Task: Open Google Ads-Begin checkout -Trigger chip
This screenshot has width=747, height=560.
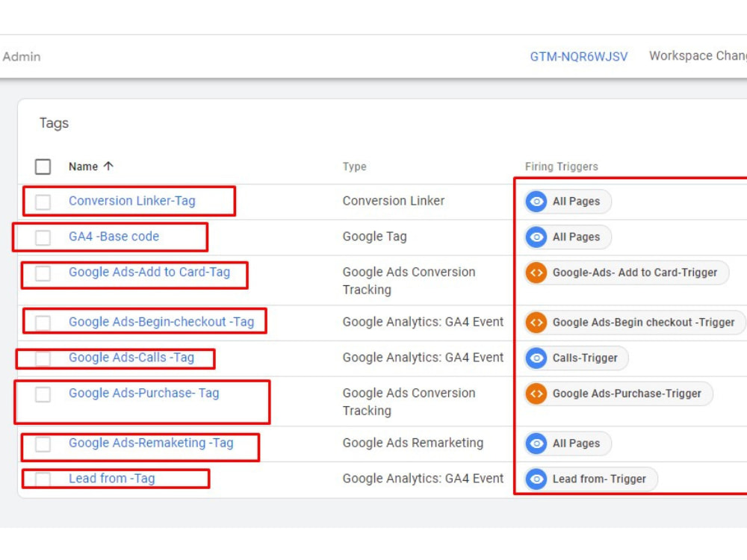Action: pos(634,323)
